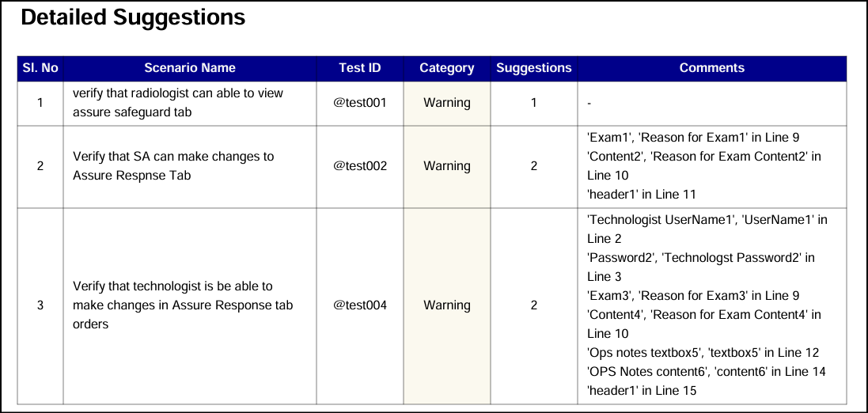This screenshot has width=868, height=413.
Task: Click the Detailed Suggestions heading
Action: point(133,18)
